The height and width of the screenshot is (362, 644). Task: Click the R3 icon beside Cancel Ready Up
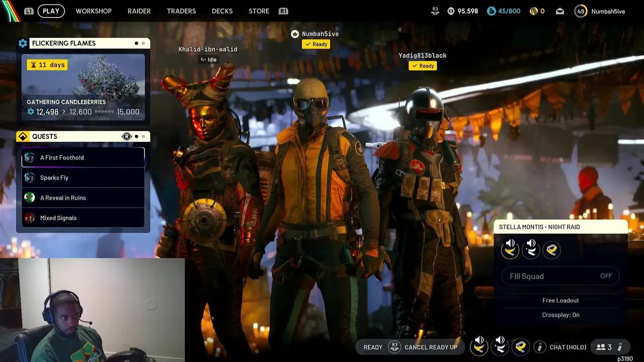(x=394, y=347)
